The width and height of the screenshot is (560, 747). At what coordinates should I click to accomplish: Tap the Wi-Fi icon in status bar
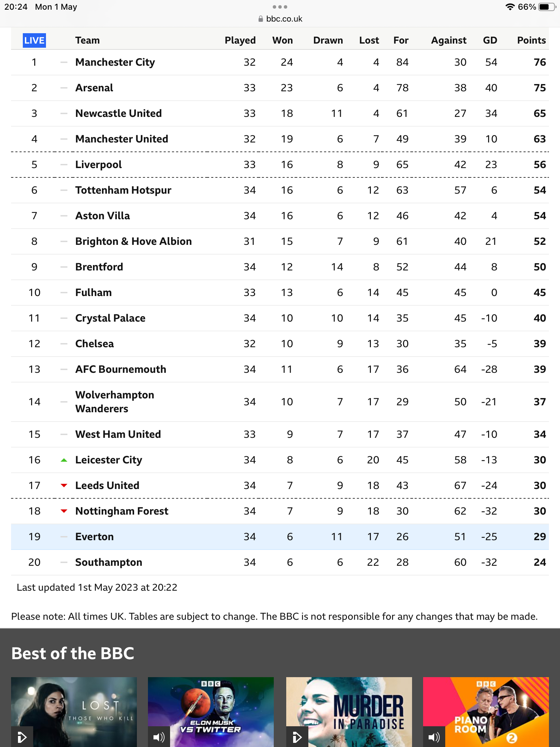[x=510, y=7]
